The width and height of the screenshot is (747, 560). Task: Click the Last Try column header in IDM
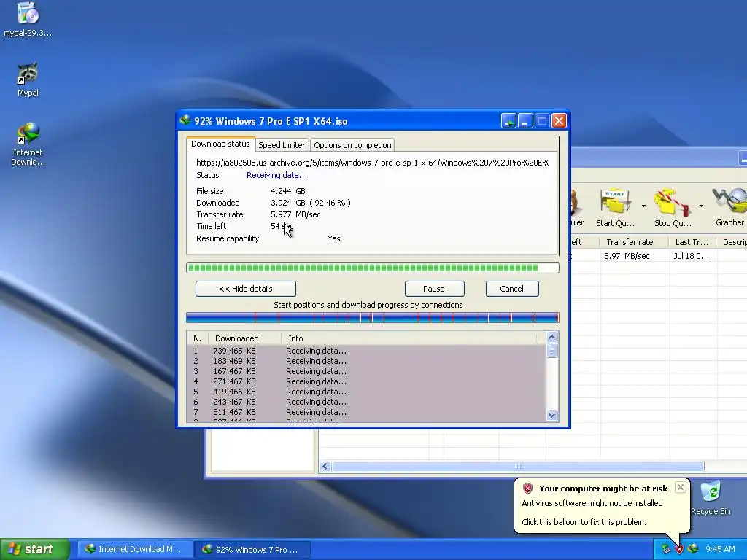(692, 242)
